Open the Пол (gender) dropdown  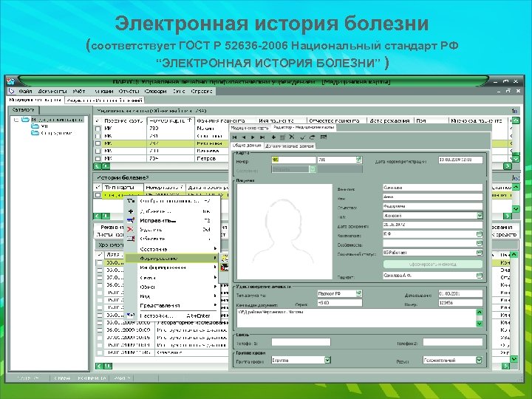[480, 216]
